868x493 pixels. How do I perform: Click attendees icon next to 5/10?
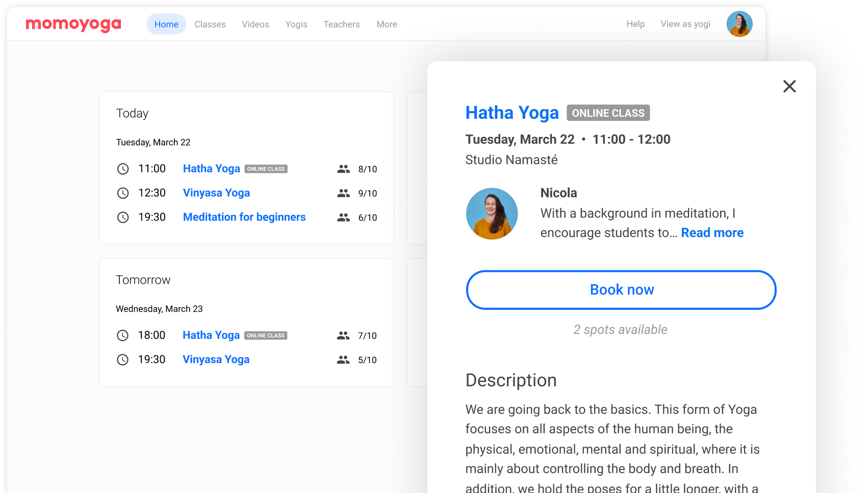coord(343,360)
